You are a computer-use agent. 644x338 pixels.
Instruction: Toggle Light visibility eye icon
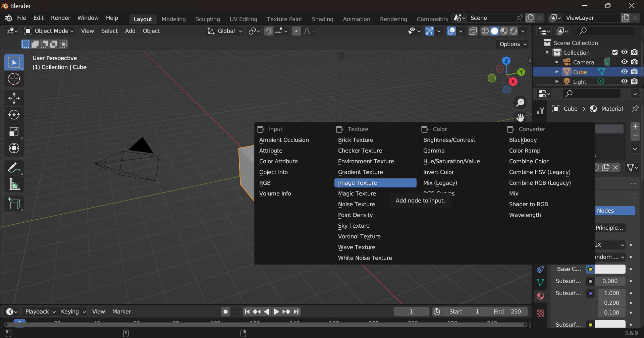click(624, 81)
